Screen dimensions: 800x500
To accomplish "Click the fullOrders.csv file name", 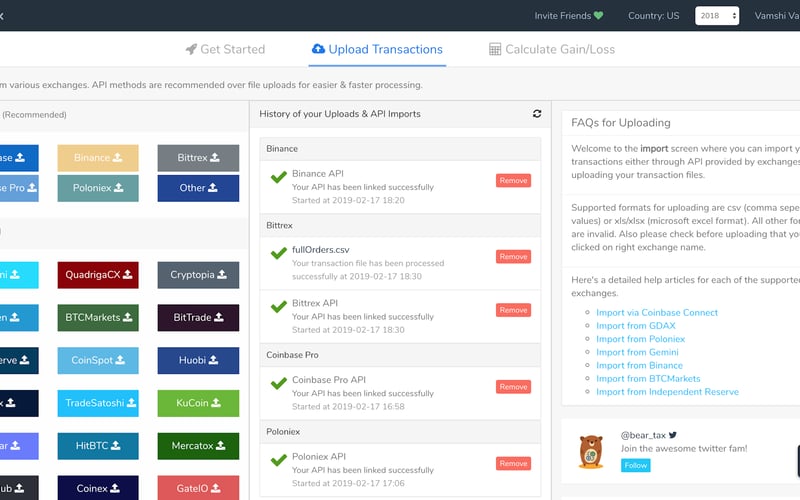I will (x=320, y=249).
